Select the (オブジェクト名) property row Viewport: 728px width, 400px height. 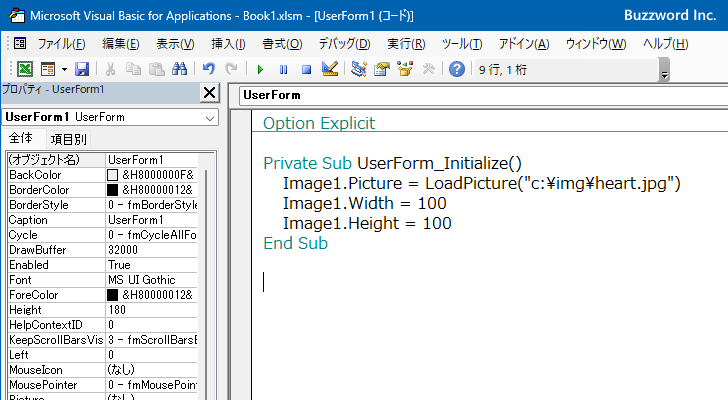click(x=103, y=160)
